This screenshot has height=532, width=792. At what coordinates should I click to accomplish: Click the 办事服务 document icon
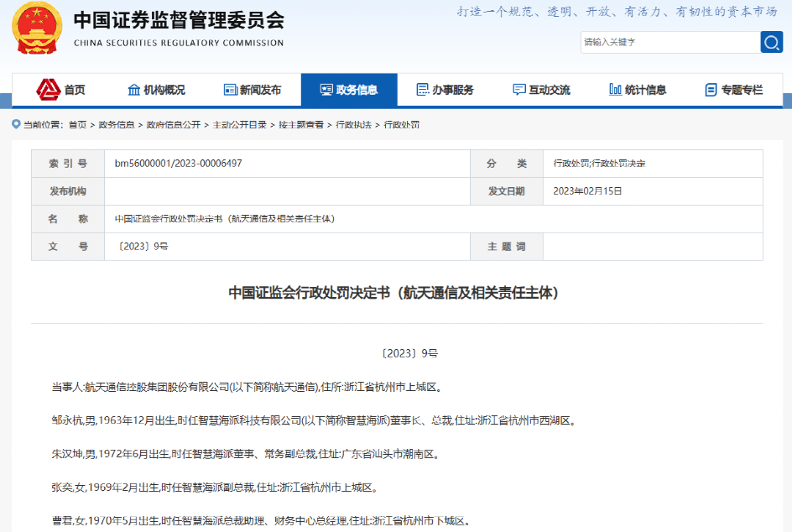(x=422, y=90)
